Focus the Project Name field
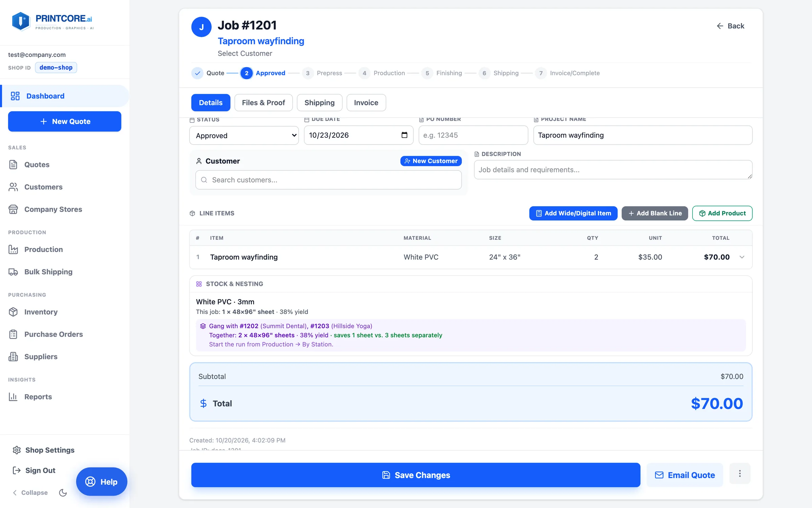This screenshot has height=508, width=812. 643,135
